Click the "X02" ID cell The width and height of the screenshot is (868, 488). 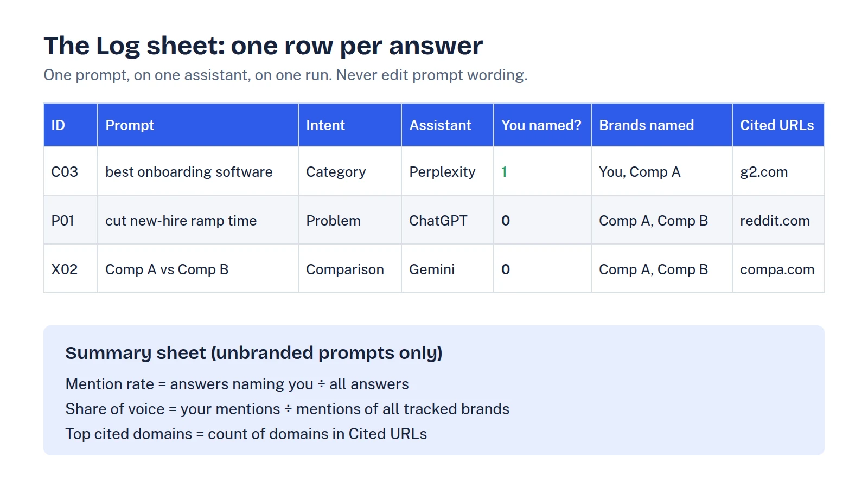click(x=71, y=268)
